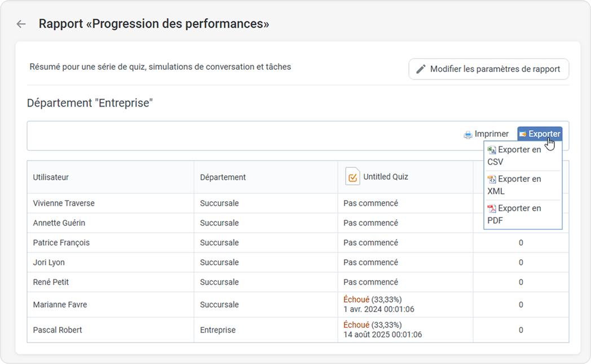The image size is (591, 364).
Task: Click the CSV file icon
Action: tap(492, 150)
